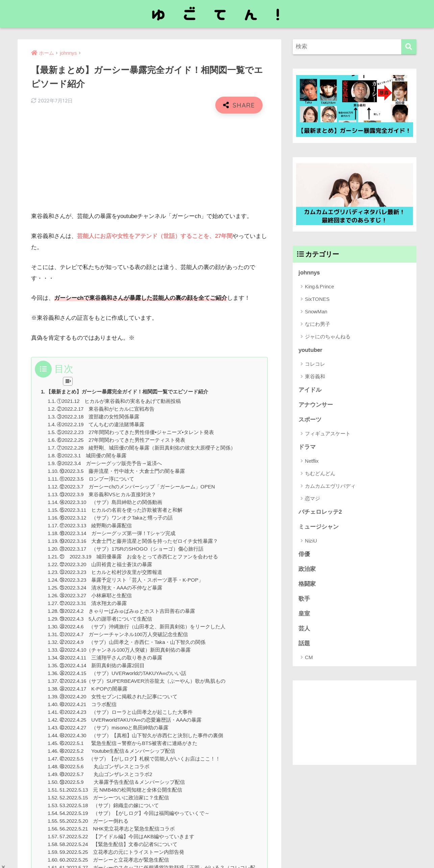Open 格闘家 category
The height and width of the screenshot is (868, 434).
[x=307, y=584]
